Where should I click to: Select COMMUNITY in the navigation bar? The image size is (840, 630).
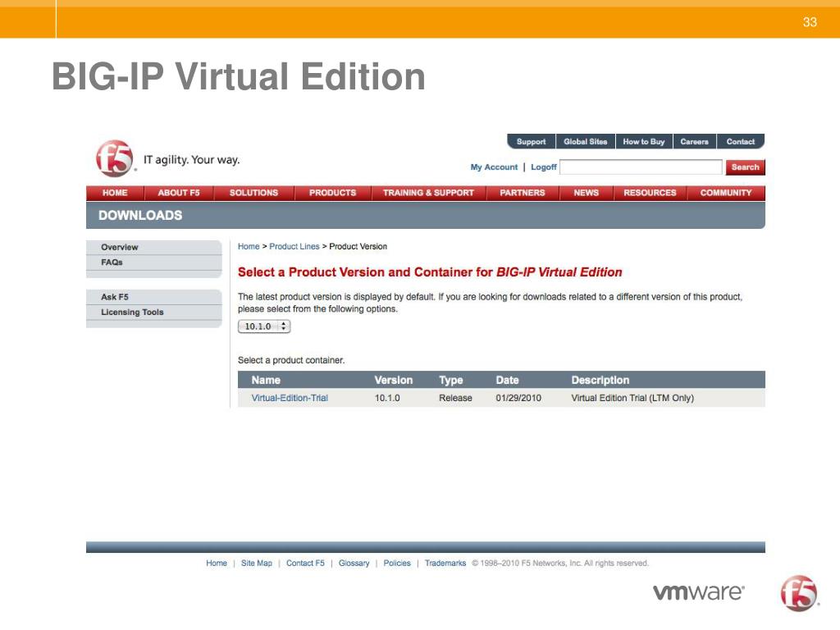[x=726, y=193]
